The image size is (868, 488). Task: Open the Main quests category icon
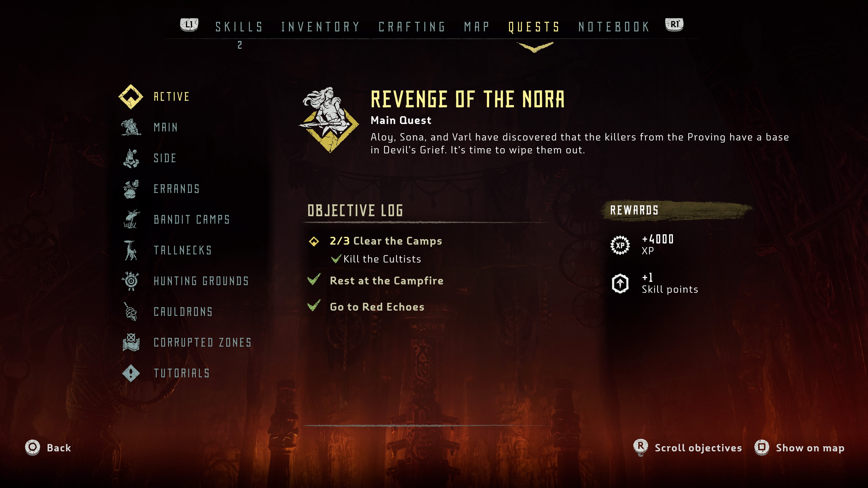131,127
